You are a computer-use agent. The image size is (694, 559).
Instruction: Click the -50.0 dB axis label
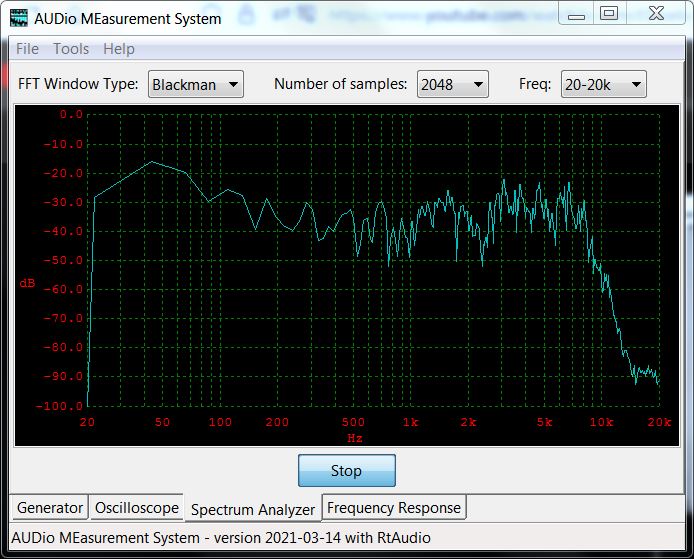click(x=63, y=260)
